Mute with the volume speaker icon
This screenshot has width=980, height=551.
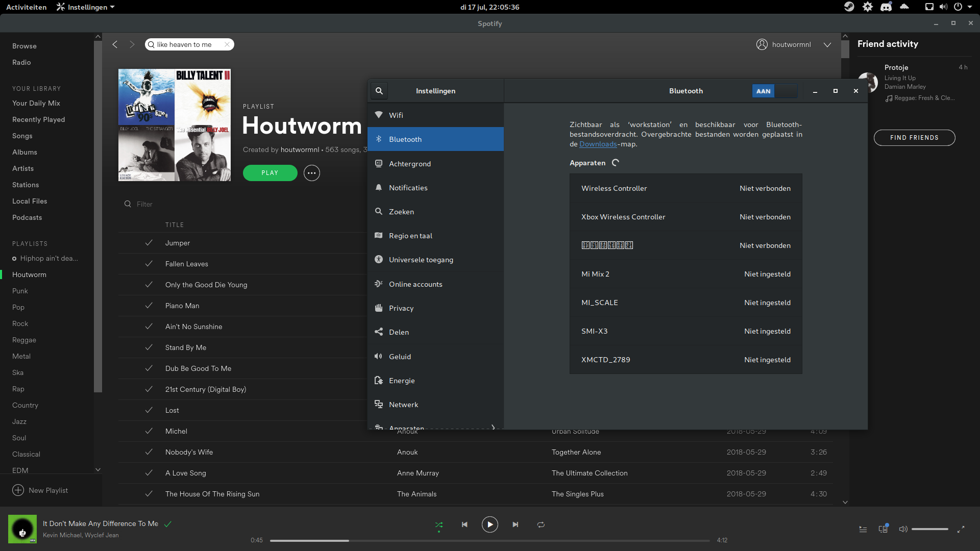pyautogui.click(x=903, y=529)
